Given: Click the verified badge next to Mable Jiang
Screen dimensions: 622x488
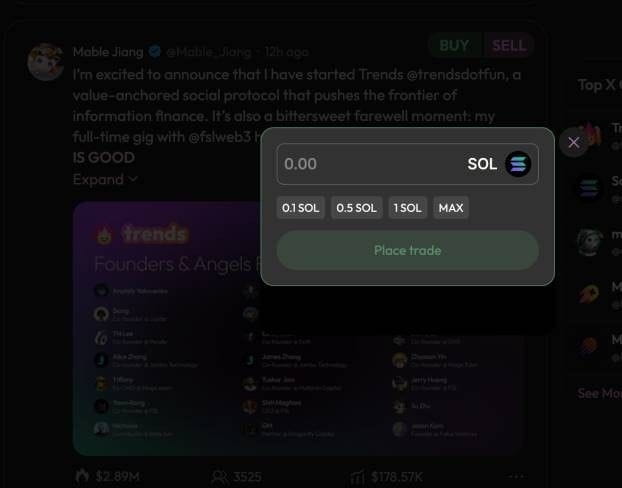Looking at the screenshot, I should 155,51.
